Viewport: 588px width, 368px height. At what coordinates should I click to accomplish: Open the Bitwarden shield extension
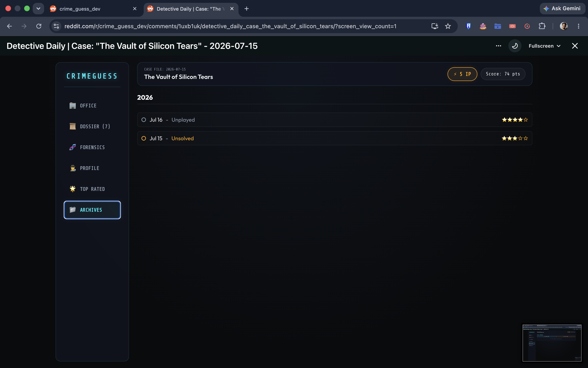(468, 26)
